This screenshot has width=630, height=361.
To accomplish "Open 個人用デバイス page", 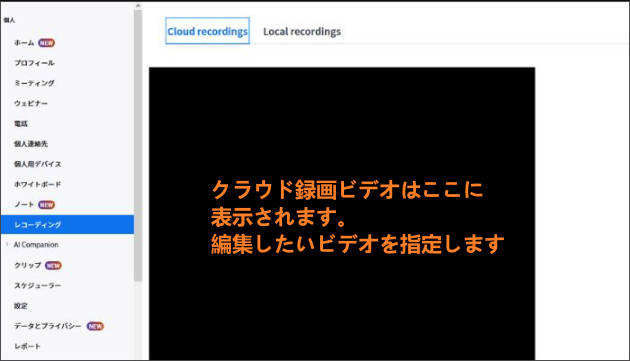I will pyautogui.click(x=38, y=164).
